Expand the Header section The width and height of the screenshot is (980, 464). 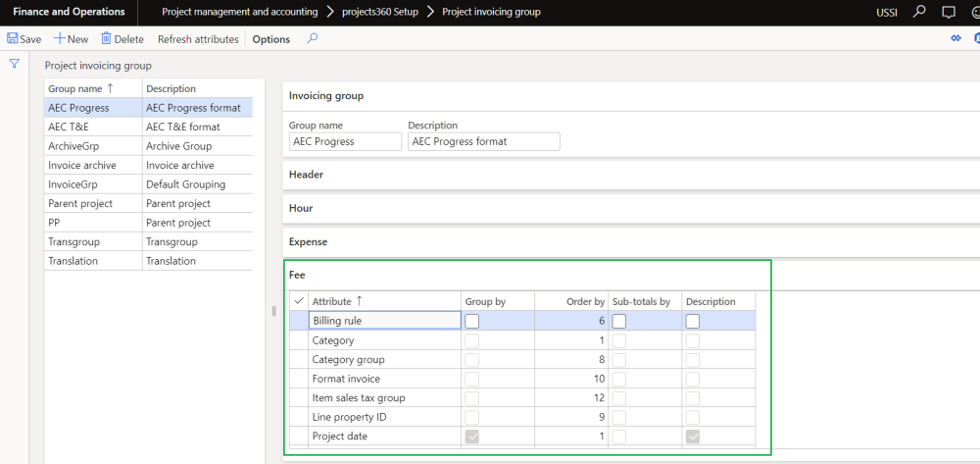(306, 175)
